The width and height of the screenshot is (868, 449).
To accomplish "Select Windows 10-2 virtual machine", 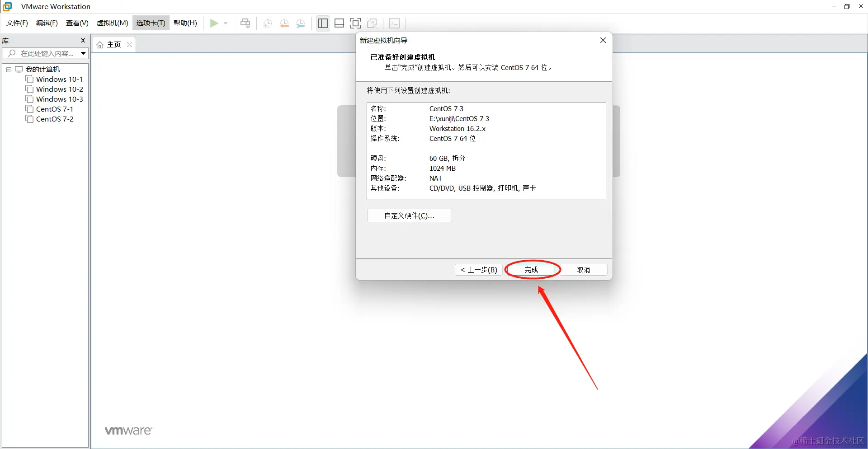I will click(x=59, y=89).
